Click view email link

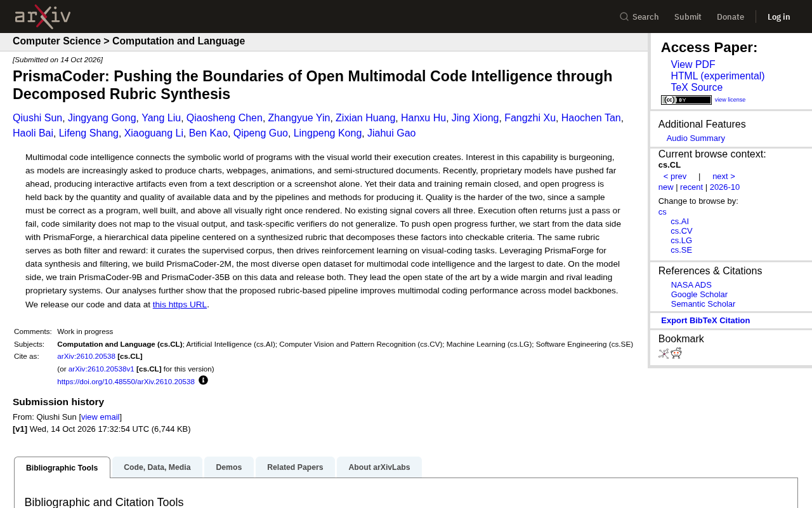100,417
